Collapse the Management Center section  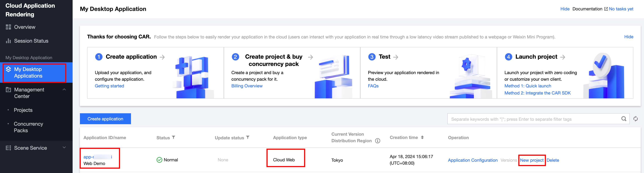pyautogui.click(x=64, y=90)
